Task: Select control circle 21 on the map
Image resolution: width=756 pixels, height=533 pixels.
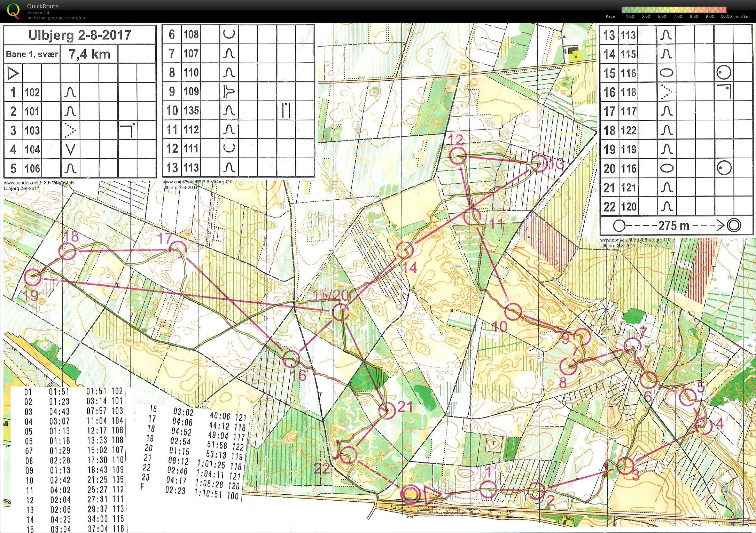Action: coord(387,411)
